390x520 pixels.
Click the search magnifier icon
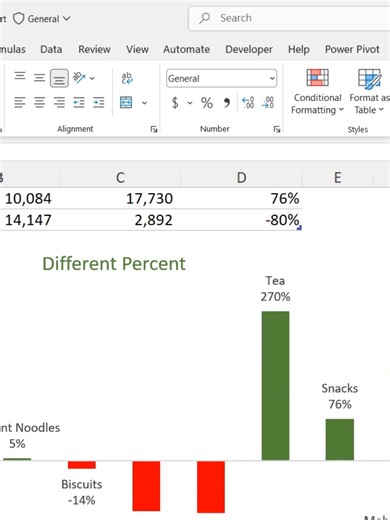click(x=205, y=18)
